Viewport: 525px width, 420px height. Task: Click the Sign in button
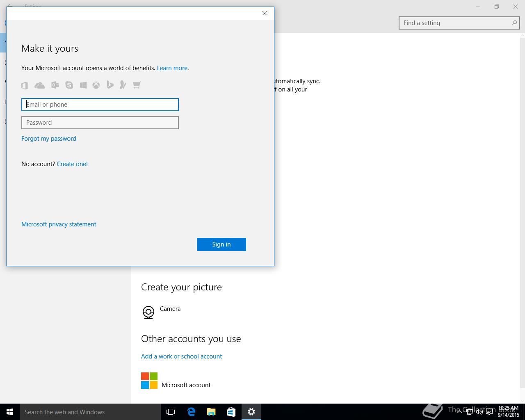(x=221, y=244)
